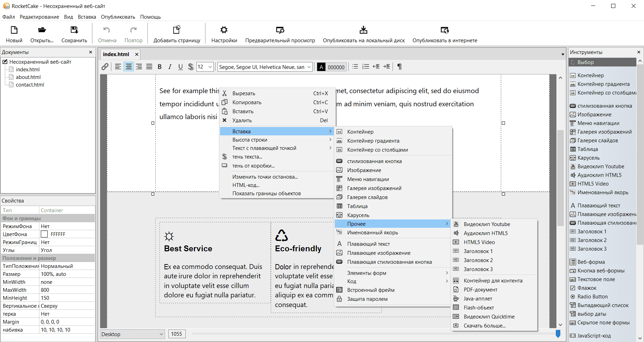The height and width of the screenshot is (342, 644).
Task: Open the Desktop breakpoint dropdown
Action: (x=132, y=334)
